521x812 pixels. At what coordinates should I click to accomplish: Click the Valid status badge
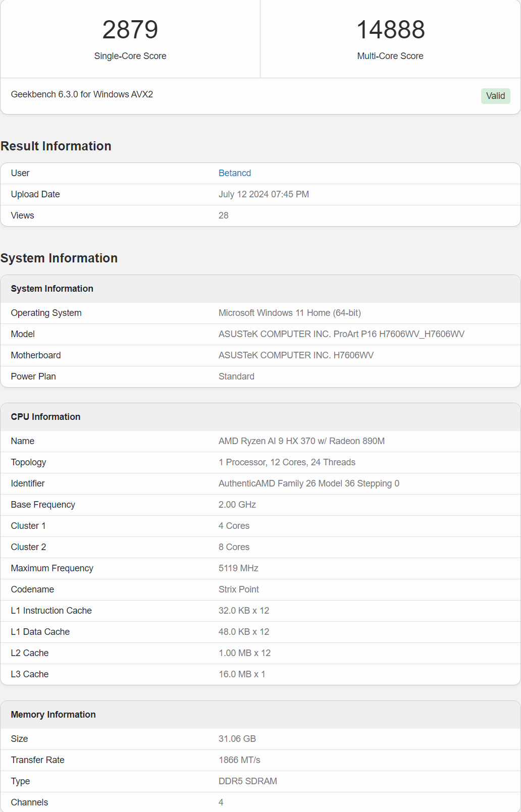495,96
